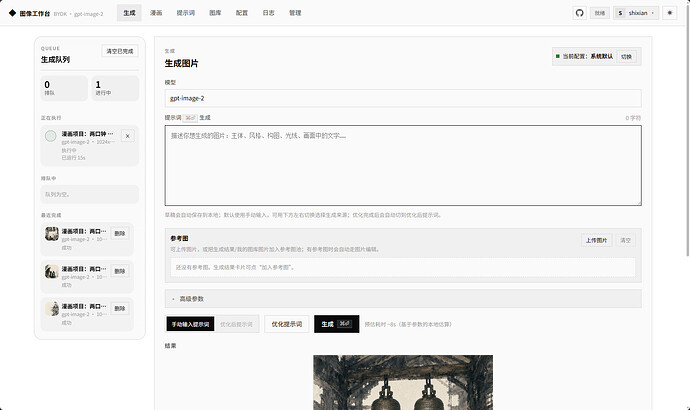Click the generated bells result image
Viewport: 690px width, 410px height.
(x=403, y=382)
